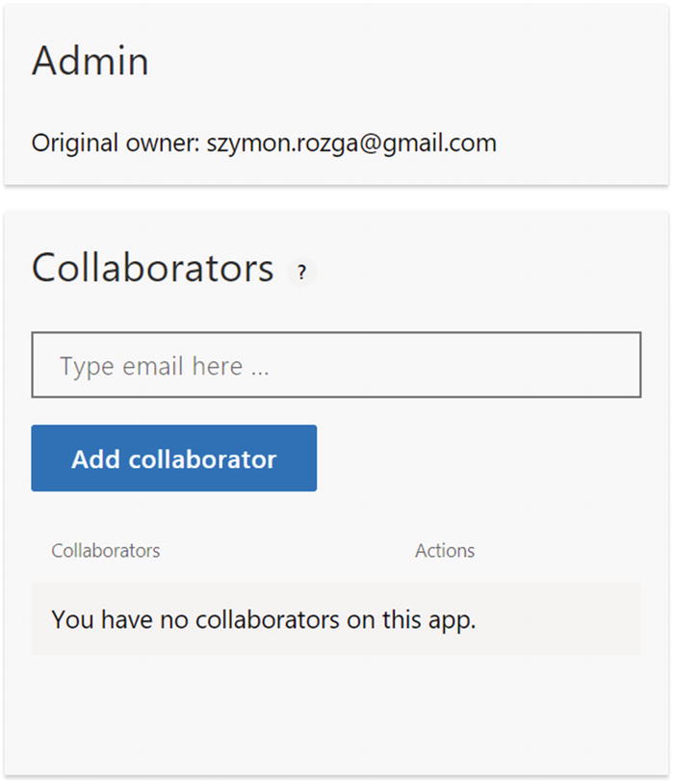The height and width of the screenshot is (784, 674).
Task: Click the szymon.rozga@gmail.com owner email
Action: [x=351, y=144]
